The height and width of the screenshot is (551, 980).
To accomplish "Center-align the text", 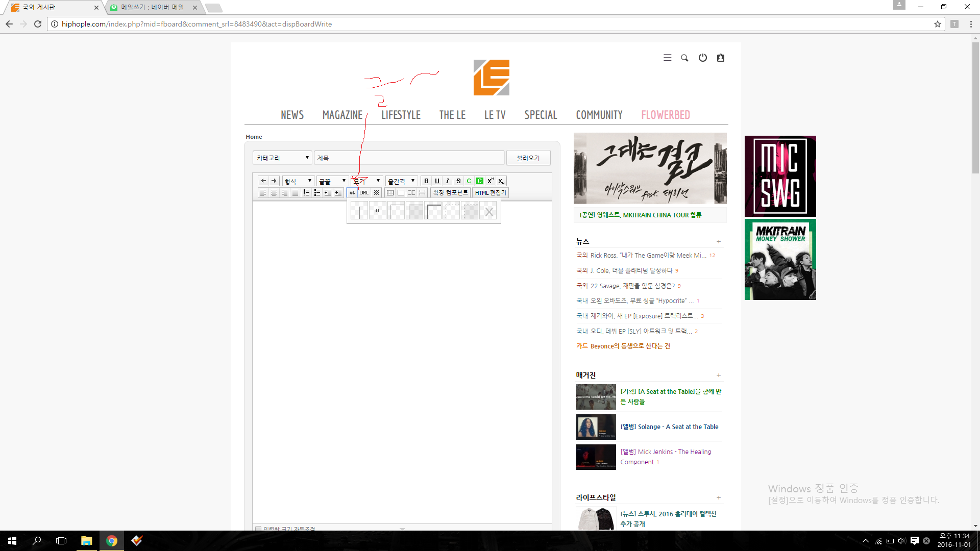I will pyautogui.click(x=274, y=193).
